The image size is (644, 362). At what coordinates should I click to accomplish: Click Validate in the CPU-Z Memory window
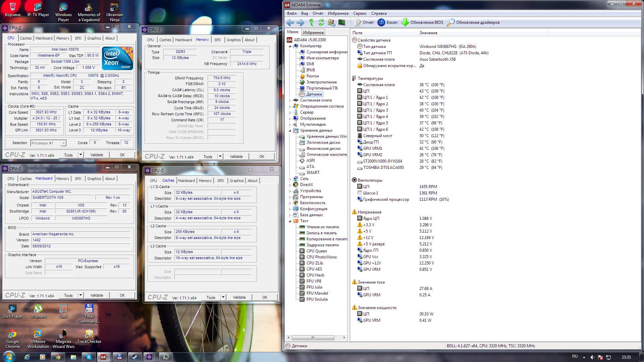pyautogui.click(x=236, y=157)
